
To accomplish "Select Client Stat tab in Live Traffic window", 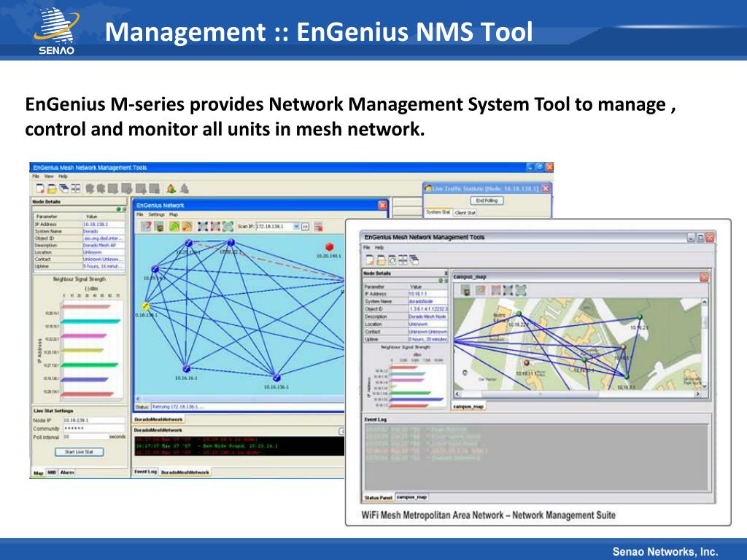I will [x=465, y=213].
